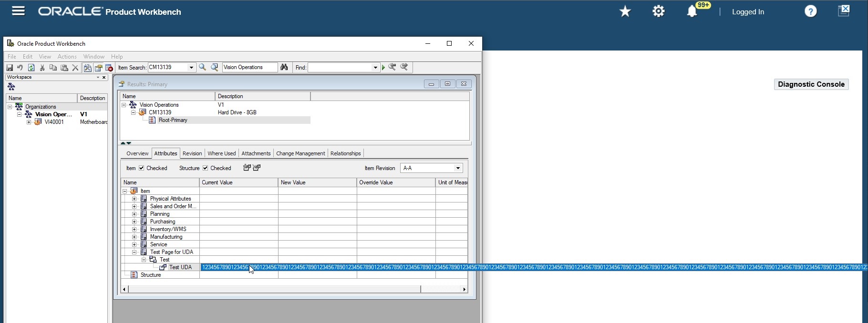Screen dimensions: 868x323
Task: Open notifications bell showing 99+
Action: point(692,11)
